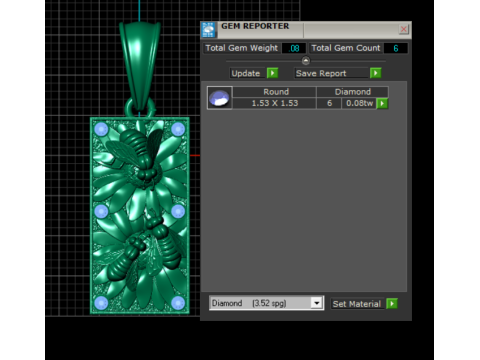Click the green arrow beside Save Report
Image resolution: width=480 pixels, height=360 pixels.
[375, 73]
